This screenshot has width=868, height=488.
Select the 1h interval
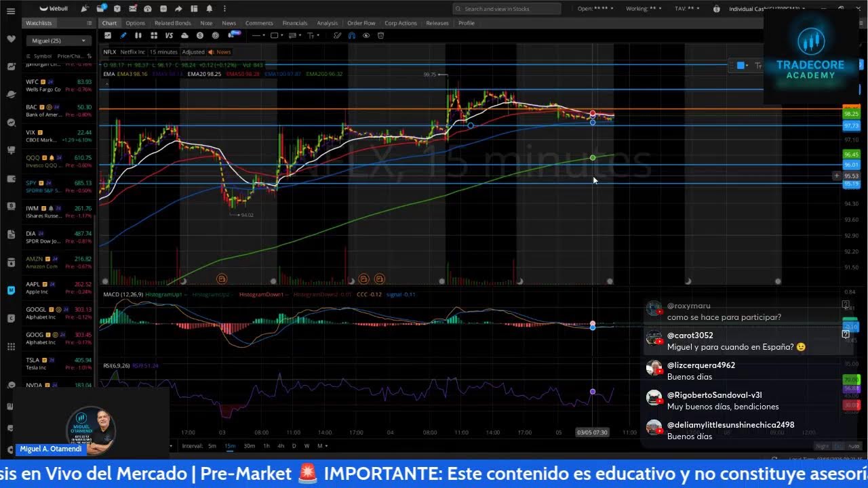(x=267, y=446)
